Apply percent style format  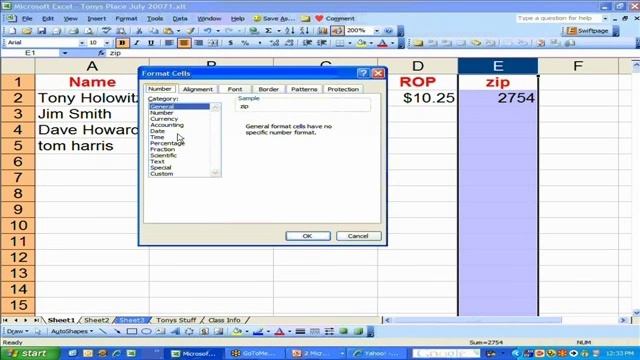point(245,43)
